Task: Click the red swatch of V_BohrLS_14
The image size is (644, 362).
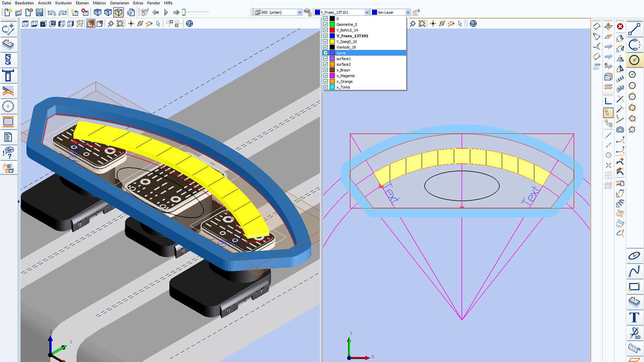Action: 332,30
